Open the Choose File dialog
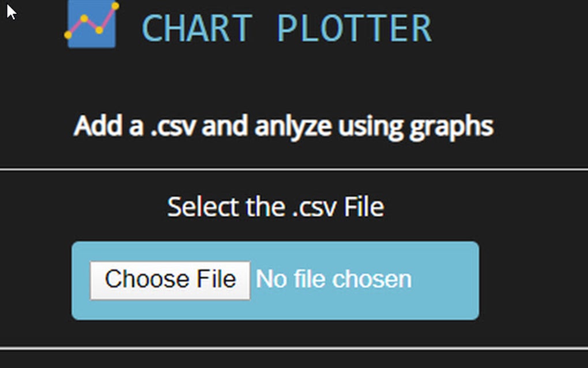Viewport: 588px width, 368px height. pos(170,279)
